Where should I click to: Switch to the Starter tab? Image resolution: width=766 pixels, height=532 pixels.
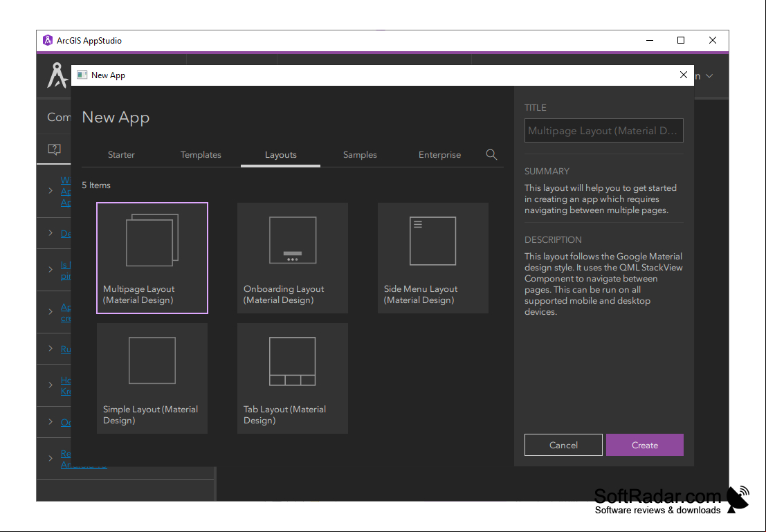(121, 155)
